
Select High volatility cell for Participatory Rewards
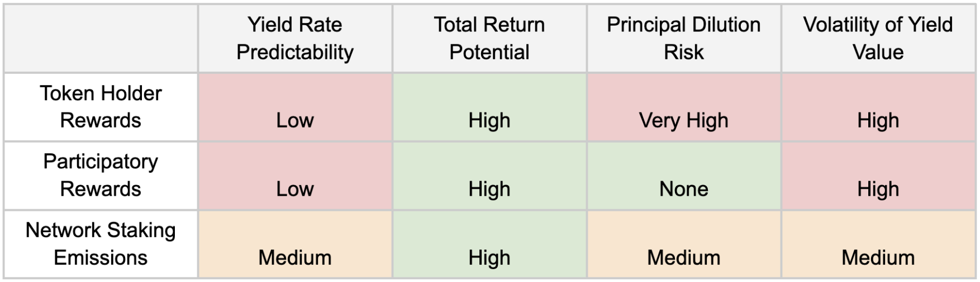point(878,176)
